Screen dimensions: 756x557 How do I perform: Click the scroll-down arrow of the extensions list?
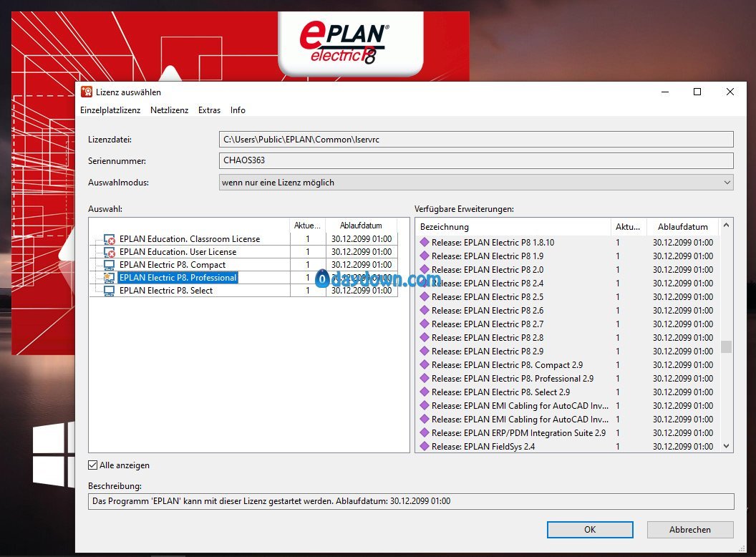click(726, 446)
